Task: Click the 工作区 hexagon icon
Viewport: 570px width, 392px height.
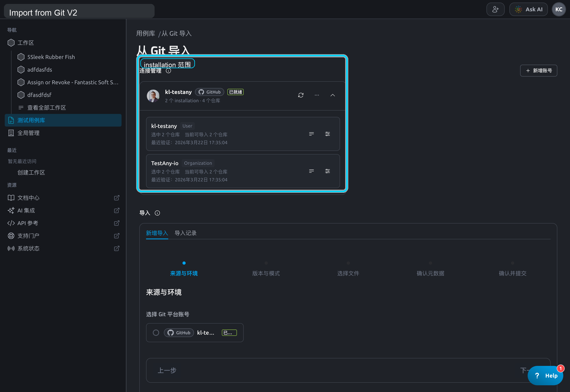Action: (11, 43)
